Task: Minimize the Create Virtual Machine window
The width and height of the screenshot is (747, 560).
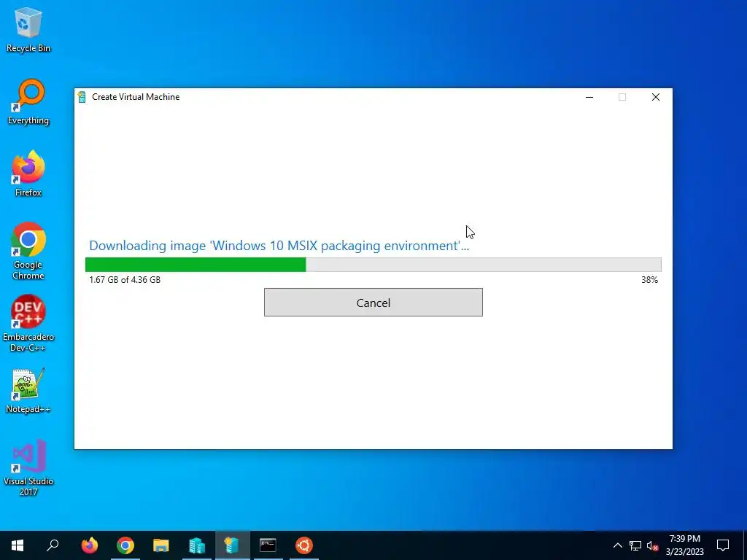Action: (x=589, y=97)
